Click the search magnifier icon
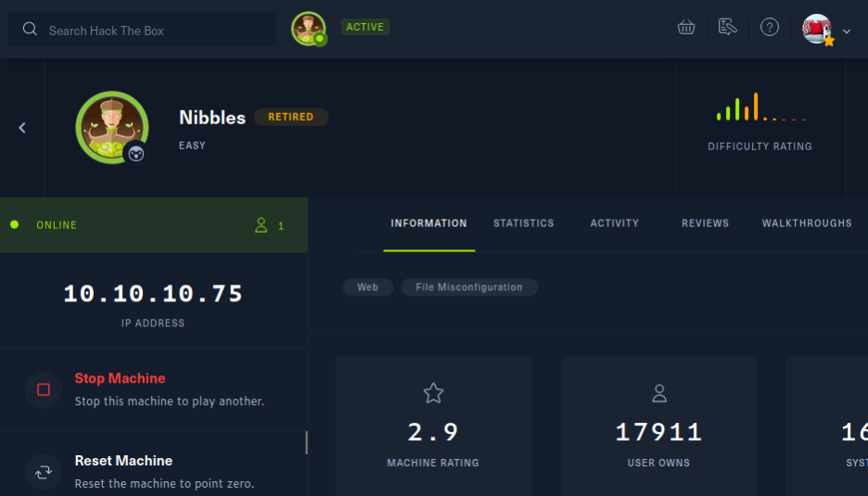 pos(30,30)
